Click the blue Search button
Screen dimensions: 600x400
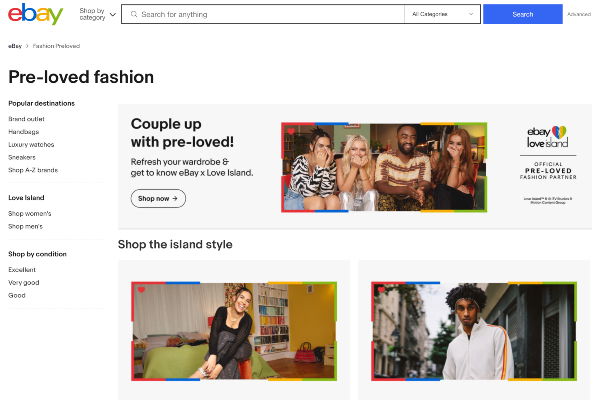point(523,14)
